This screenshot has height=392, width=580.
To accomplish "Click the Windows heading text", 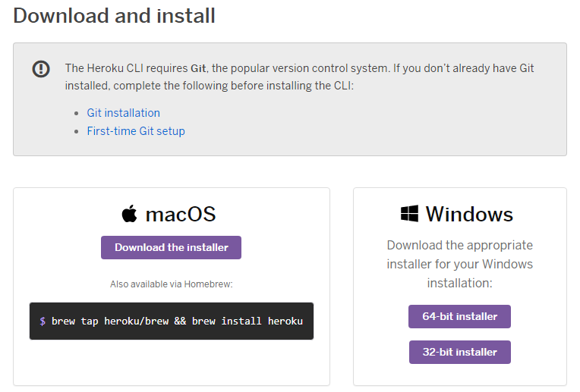I will click(469, 215).
